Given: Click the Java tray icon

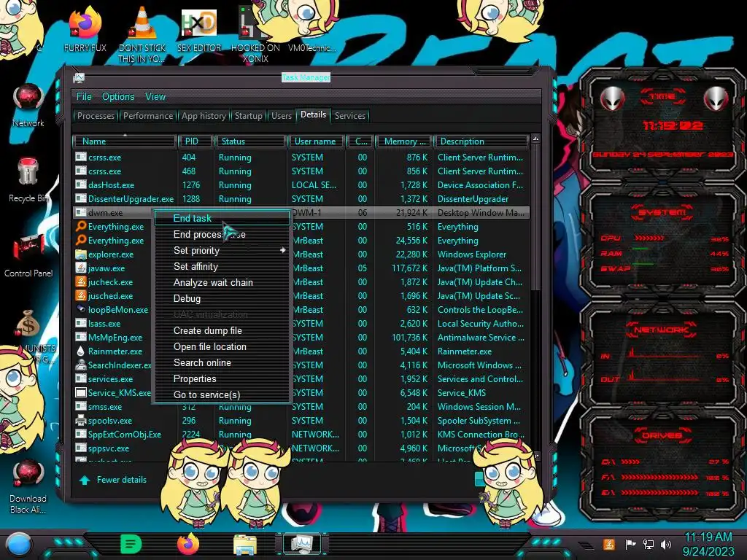Looking at the screenshot, I should pos(609,544).
